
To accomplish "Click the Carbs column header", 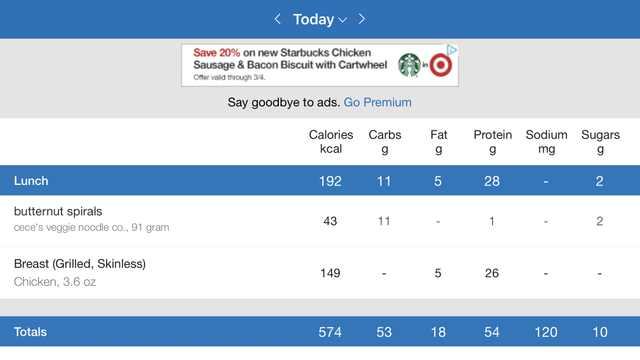I will coord(384,142).
